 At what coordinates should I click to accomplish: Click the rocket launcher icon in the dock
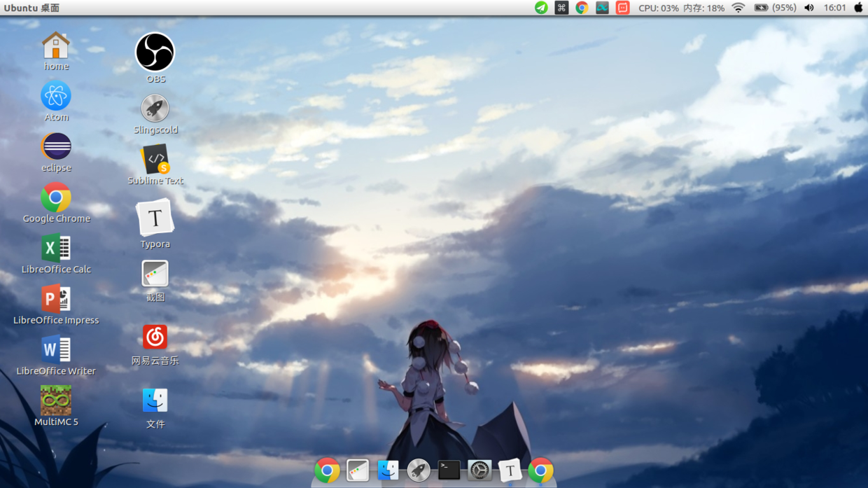point(419,470)
